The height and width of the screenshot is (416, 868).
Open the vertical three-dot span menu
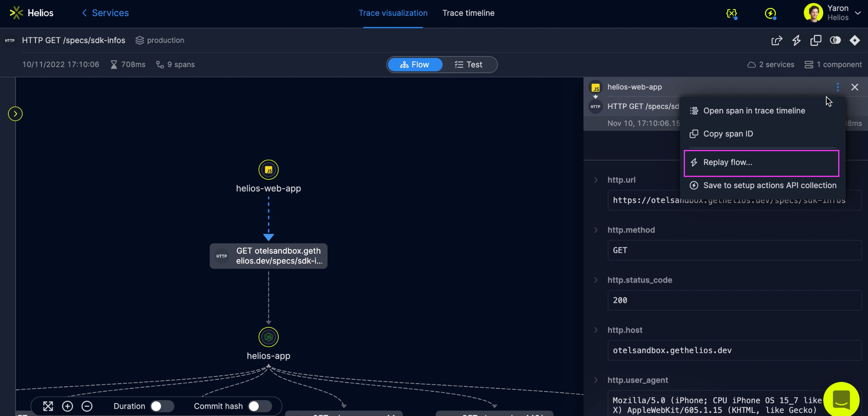coord(838,87)
